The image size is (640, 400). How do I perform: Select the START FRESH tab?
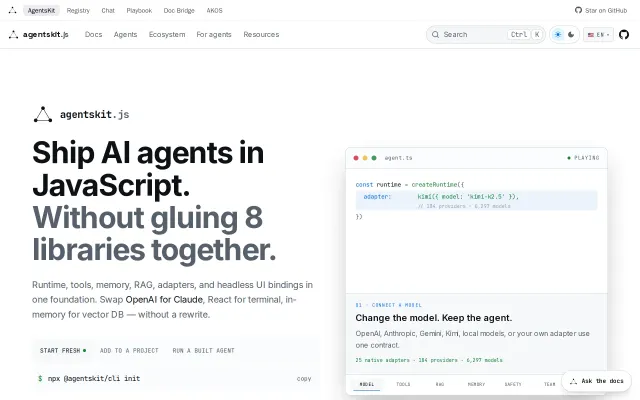click(x=63, y=351)
